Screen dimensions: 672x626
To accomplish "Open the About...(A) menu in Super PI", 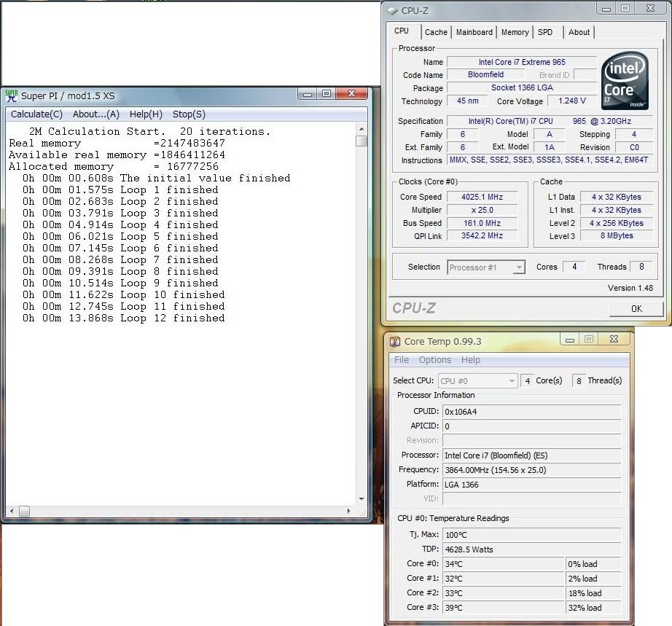I will point(95,114).
